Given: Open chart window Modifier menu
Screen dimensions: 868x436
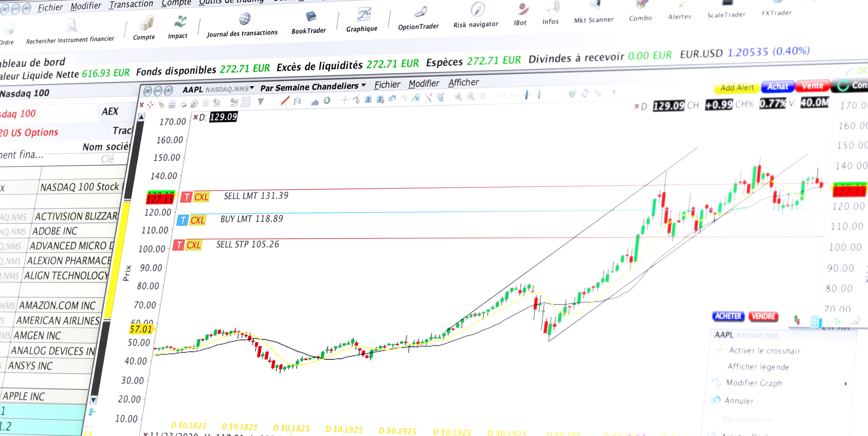Looking at the screenshot, I should 424,84.
